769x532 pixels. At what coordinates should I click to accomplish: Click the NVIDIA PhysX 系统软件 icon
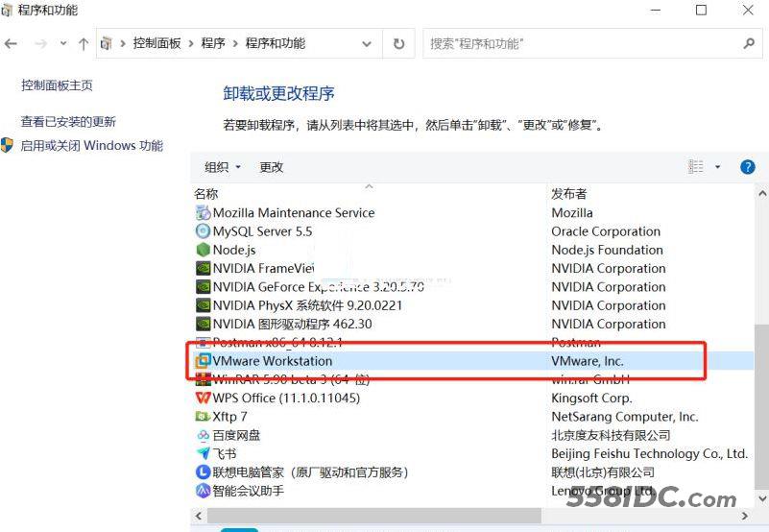(x=203, y=305)
